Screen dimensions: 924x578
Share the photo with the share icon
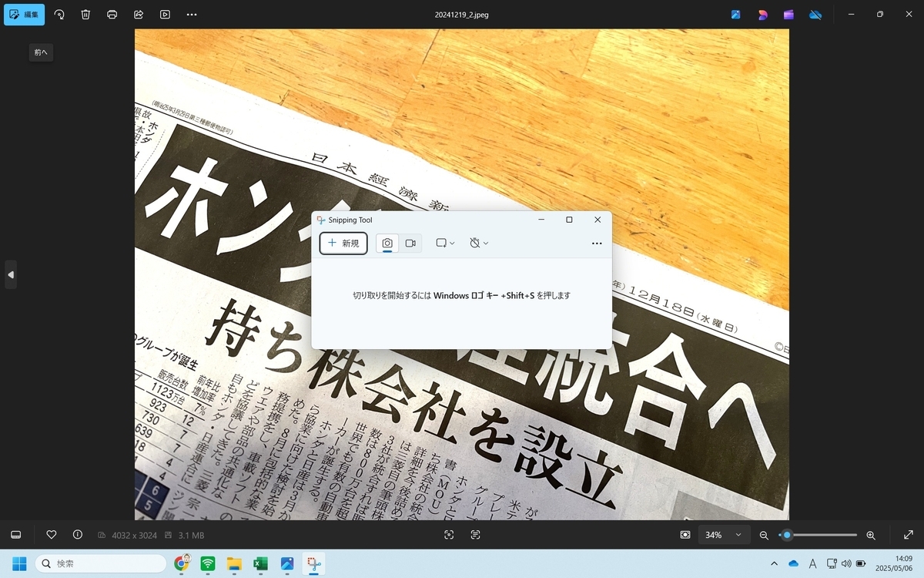click(139, 15)
